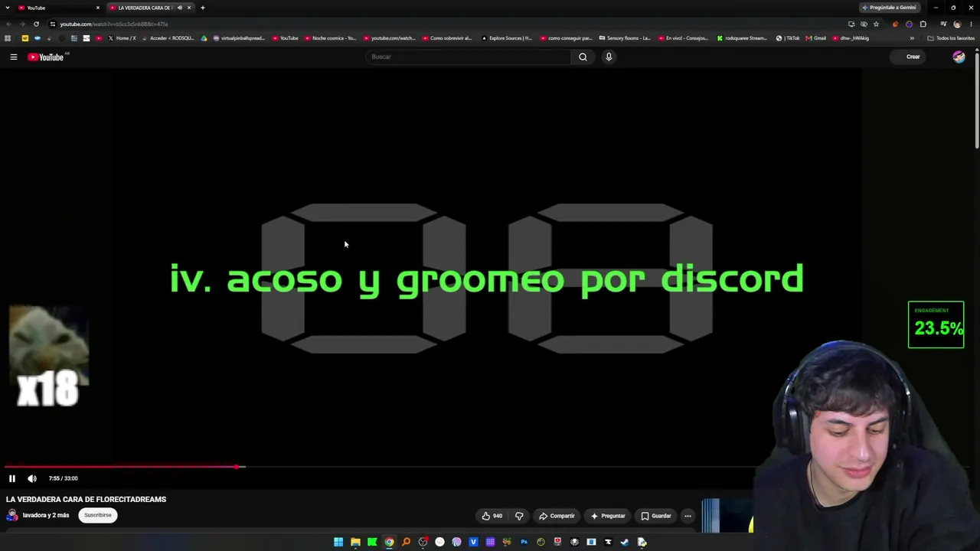Click the video title LA VERDADERA CARA DE FLORECITADREAMS
Image resolution: width=980 pixels, height=551 pixels.
86,499
